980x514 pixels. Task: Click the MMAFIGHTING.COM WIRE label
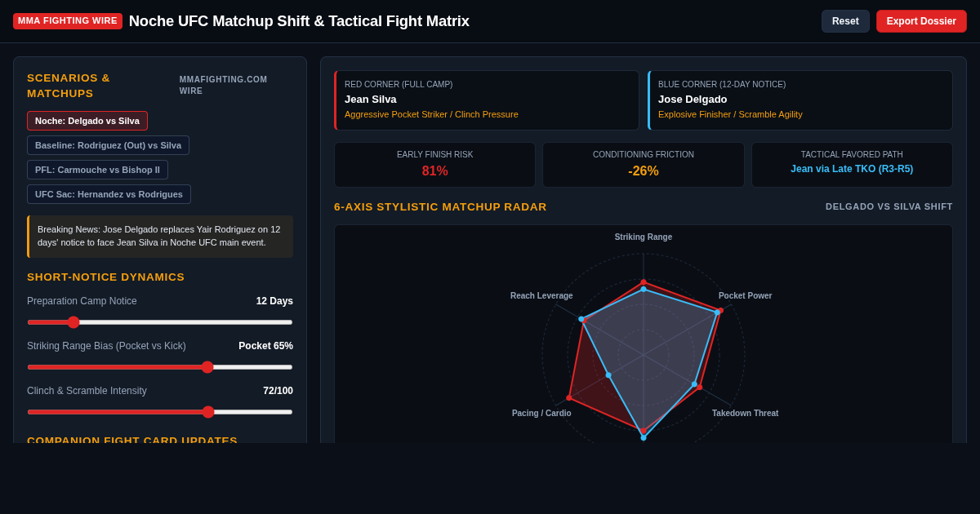[223, 86]
